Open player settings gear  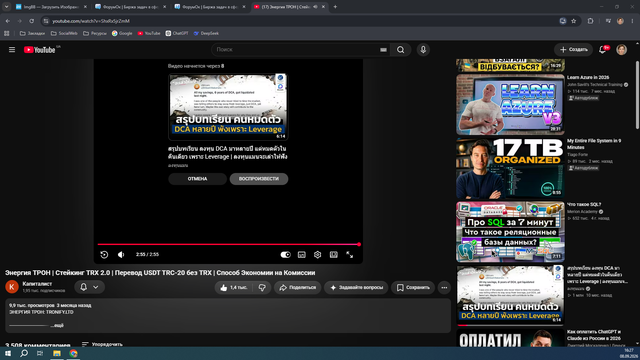tap(318, 254)
